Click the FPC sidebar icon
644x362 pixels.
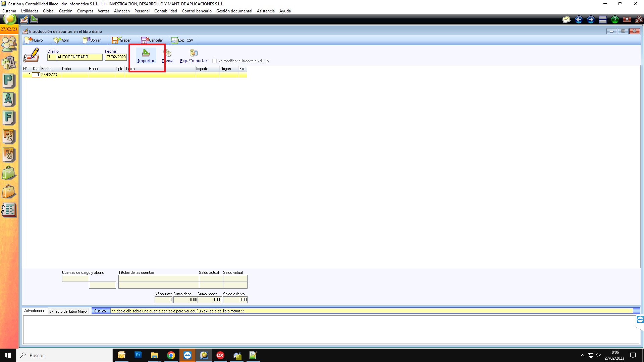click(x=9, y=136)
